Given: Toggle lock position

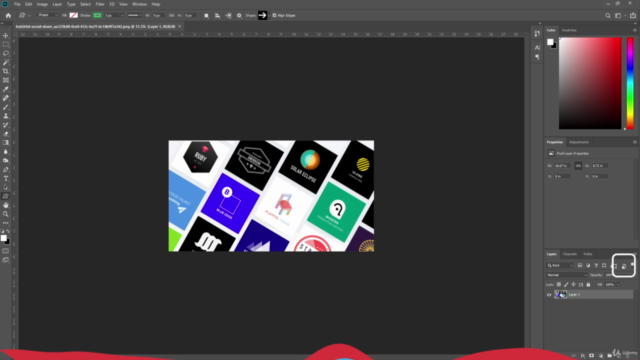Looking at the screenshot, I should [573, 284].
